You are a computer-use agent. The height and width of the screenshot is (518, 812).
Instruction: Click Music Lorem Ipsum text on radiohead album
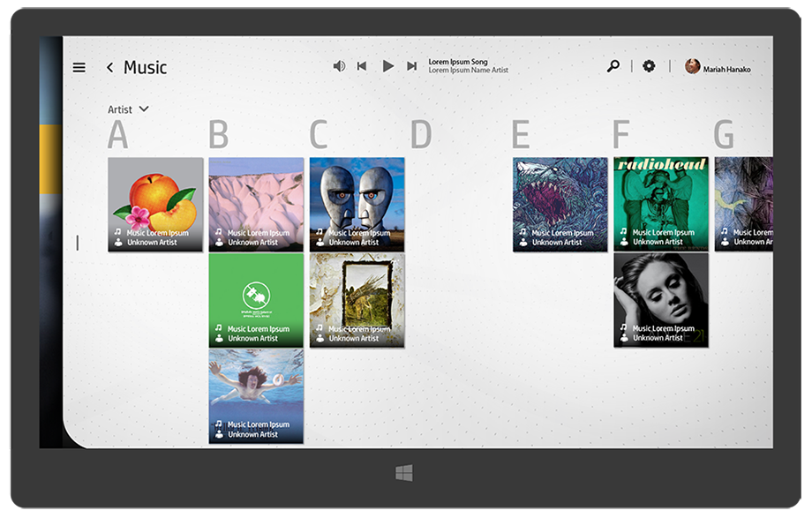pos(664,233)
